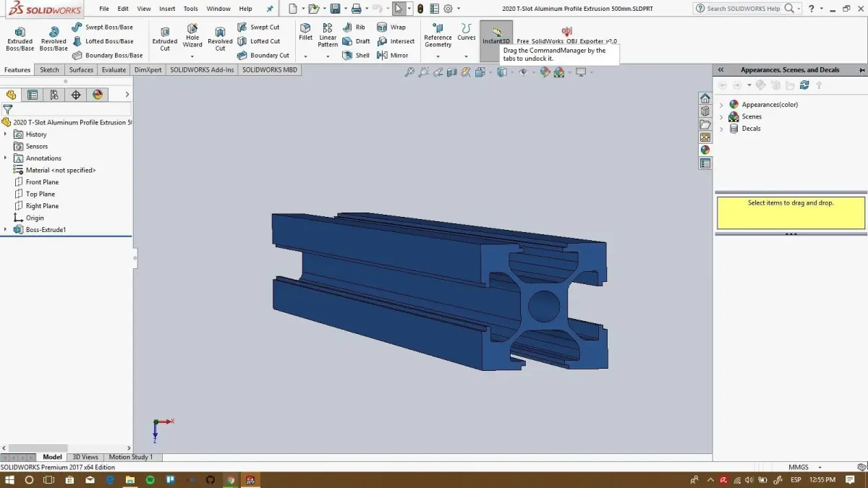
Task: Open the Curves tool
Action: tap(467, 33)
